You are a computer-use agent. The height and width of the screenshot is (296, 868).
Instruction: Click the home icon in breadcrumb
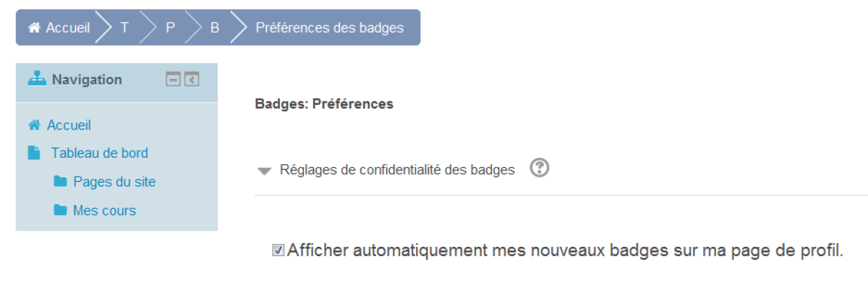[33, 28]
